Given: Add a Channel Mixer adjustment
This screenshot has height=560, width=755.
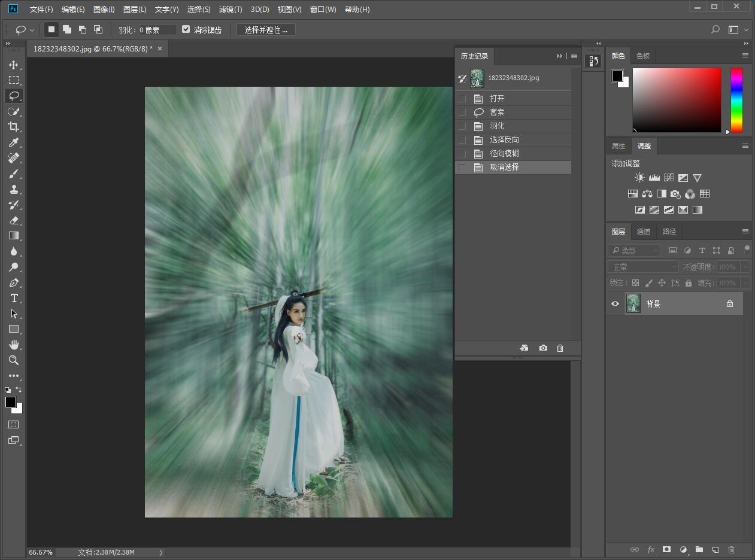Looking at the screenshot, I should click(x=690, y=194).
